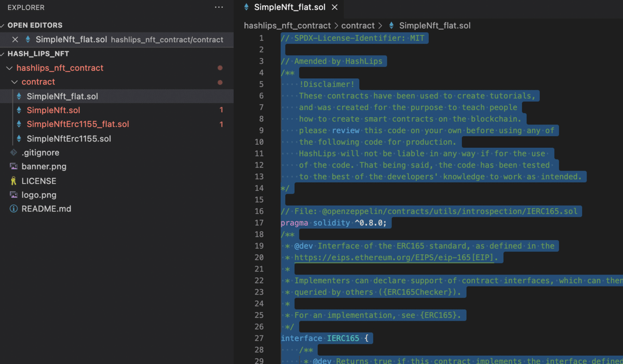The width and height of the screenshot is (623, 364).
Task: Collapse the HASH_LIPS_NFT workspace section
Action: 3,54
